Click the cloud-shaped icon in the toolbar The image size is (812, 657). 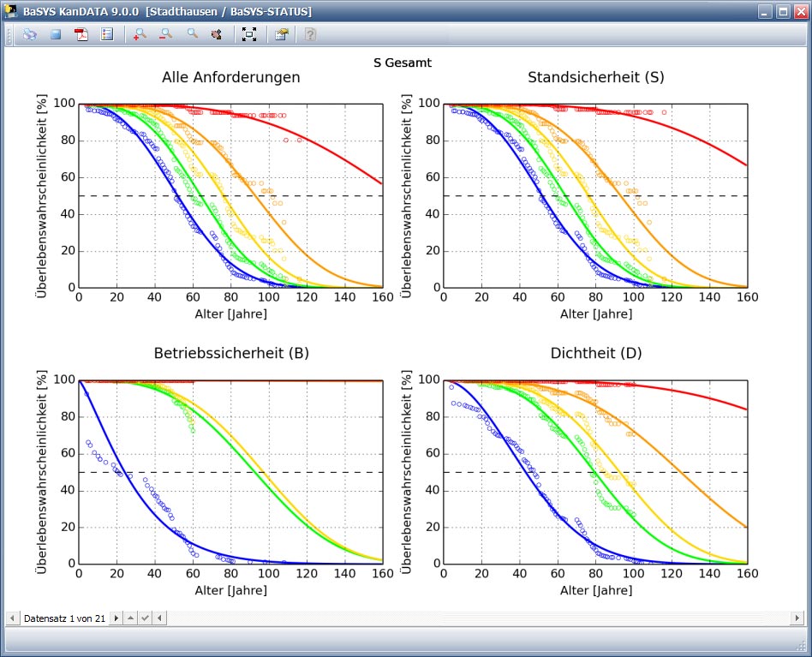click(x=30, y=35)
